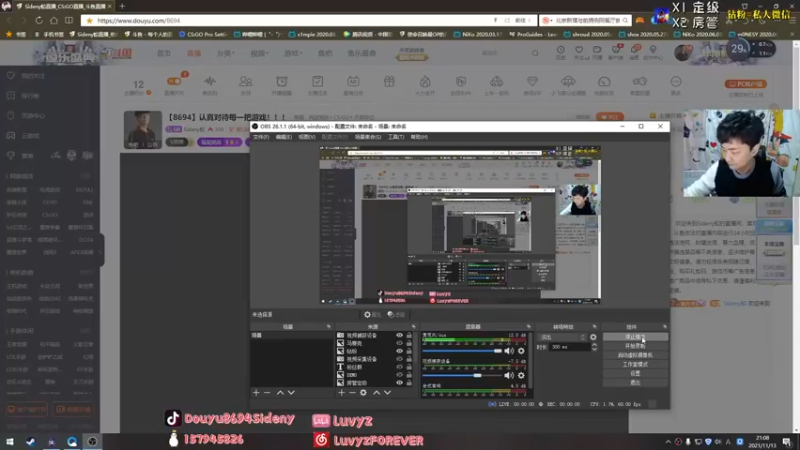800x450 pixels.
Task: Toggle lock on the DEMO source
Action: click(409, 375)
